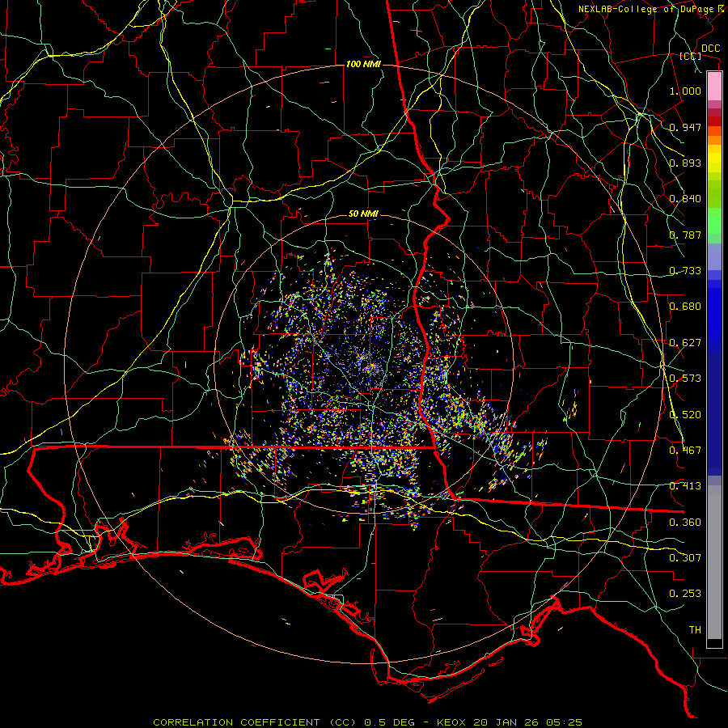728x728 pixels.
Task: Click the 0.947 scale value
Action: 685,127
